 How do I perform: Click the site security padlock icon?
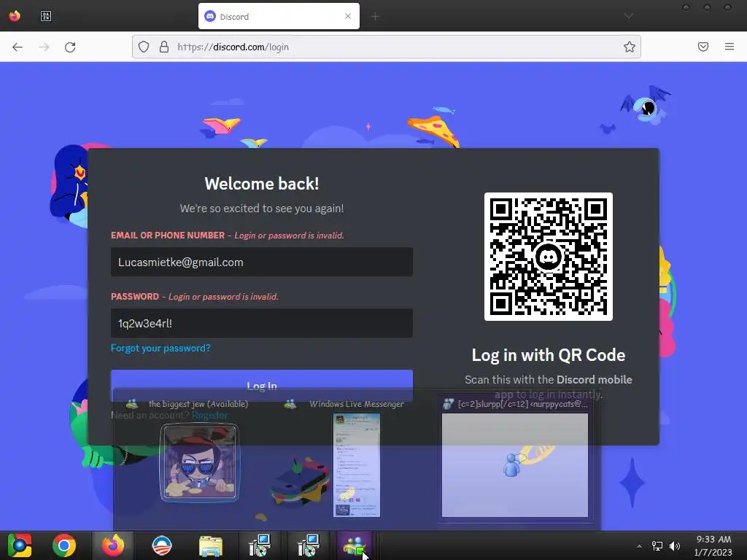[164, 47]
